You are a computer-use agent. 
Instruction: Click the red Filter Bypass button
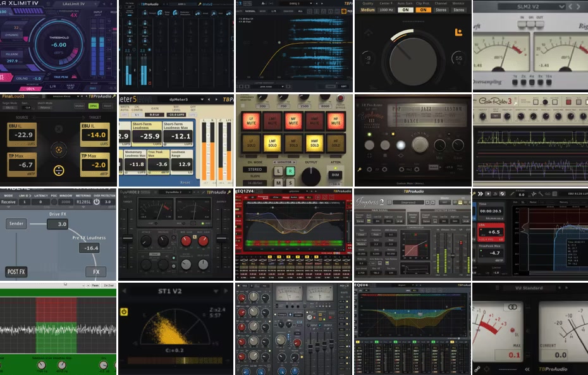(x=340, y=98)
